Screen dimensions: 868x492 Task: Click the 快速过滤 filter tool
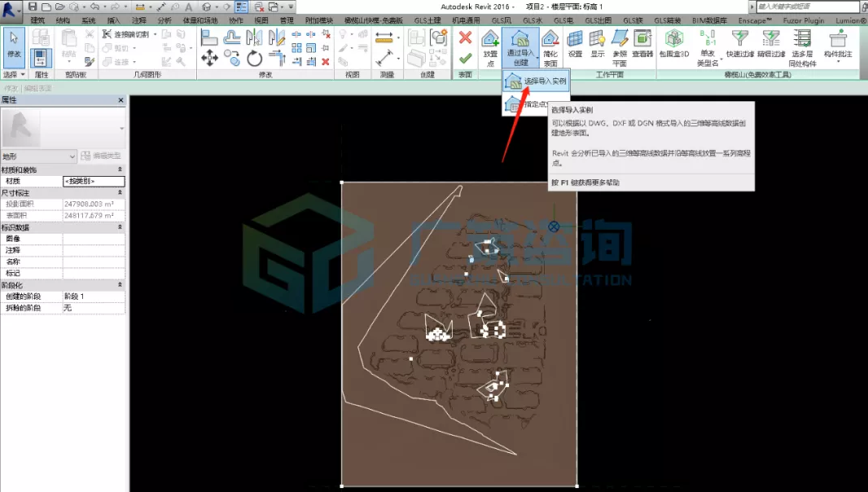[x=740, y=44]
